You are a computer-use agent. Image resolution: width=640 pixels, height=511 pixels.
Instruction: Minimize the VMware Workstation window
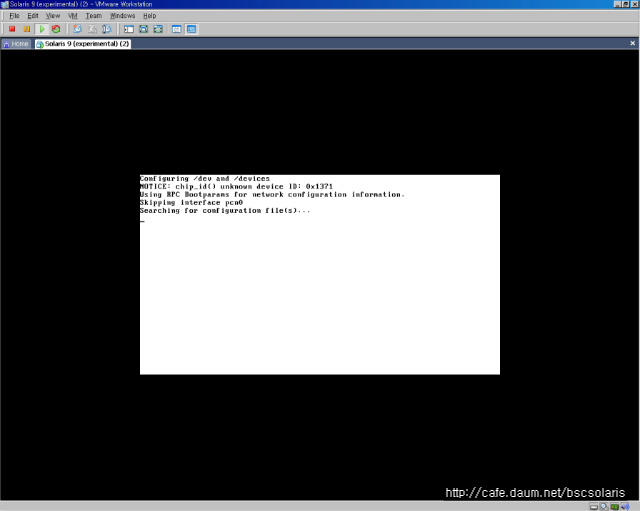click(617, 4)
